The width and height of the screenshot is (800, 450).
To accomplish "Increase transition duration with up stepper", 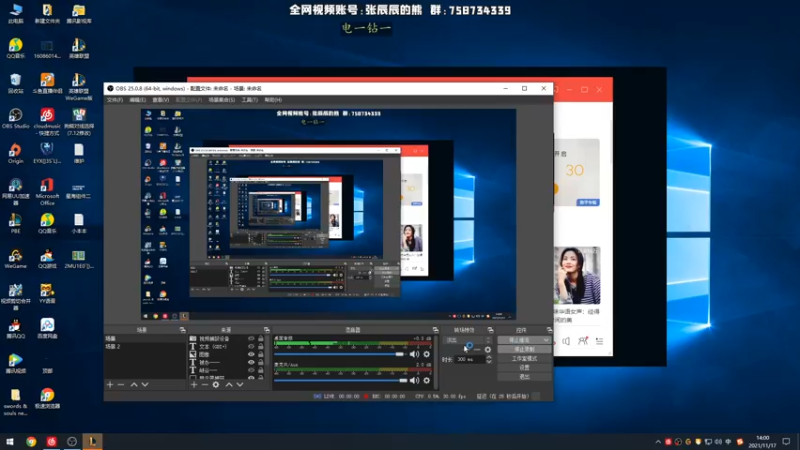I will [x=489, y=357].
